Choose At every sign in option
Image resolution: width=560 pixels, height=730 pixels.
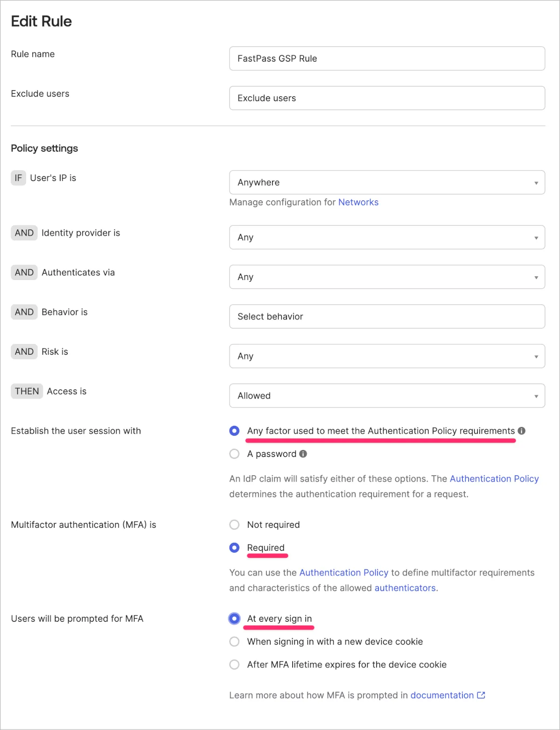235,618
